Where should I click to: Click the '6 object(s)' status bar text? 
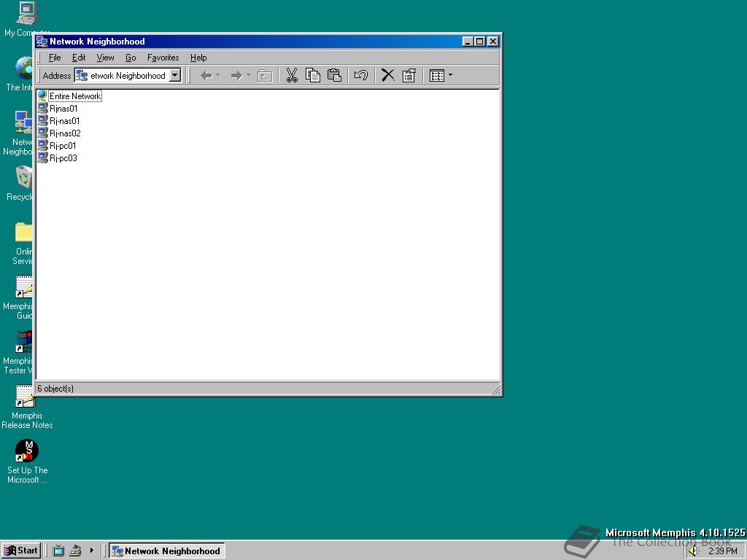click(x=55, y=389)
